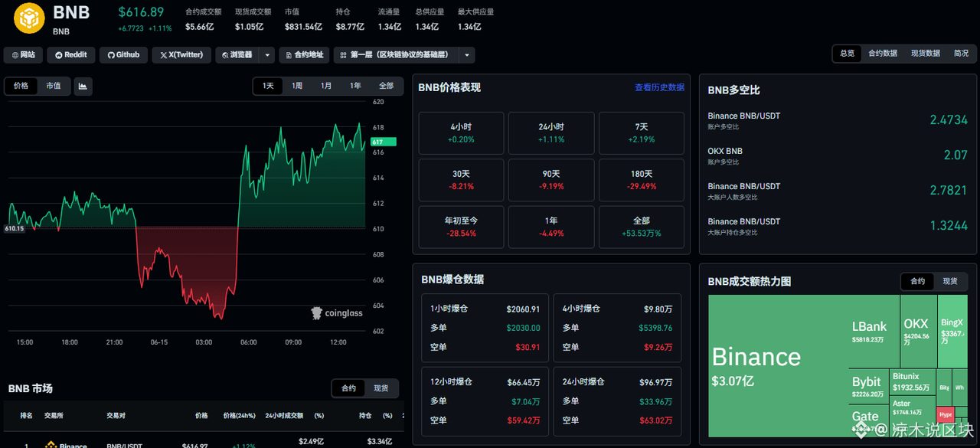Click the 浏览器 explorer button

(237, 55)
